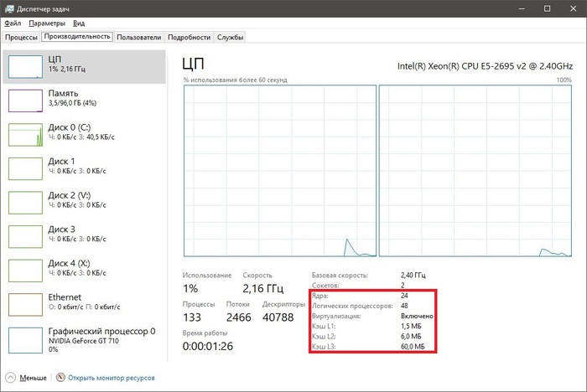Select the ЦП mini graph thumbnail
587x392 pixels.
coord(25,65)
